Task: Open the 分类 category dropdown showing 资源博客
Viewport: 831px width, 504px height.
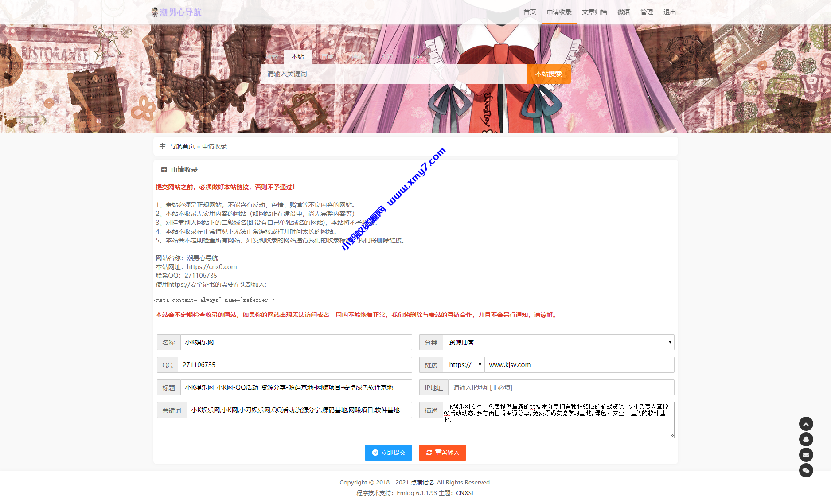Action: [558, 342]
